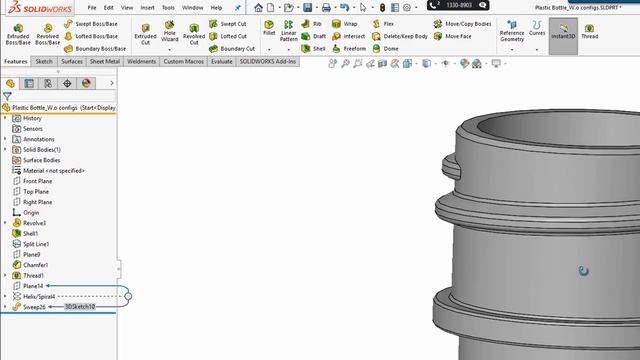Screen dimensions: 640x360
Task: Expand the Revolve3 feature
Action: (5, 223)
